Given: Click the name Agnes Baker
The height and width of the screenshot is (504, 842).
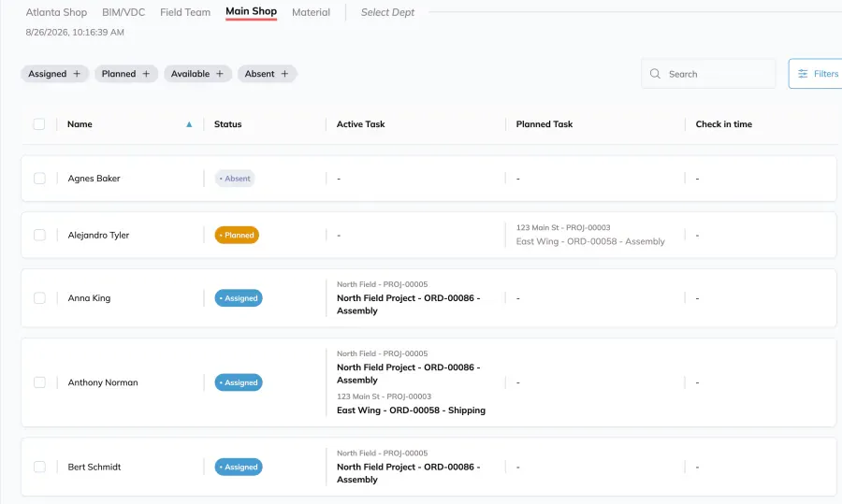Looking at the screenshot, I should (x=94, y=179).
